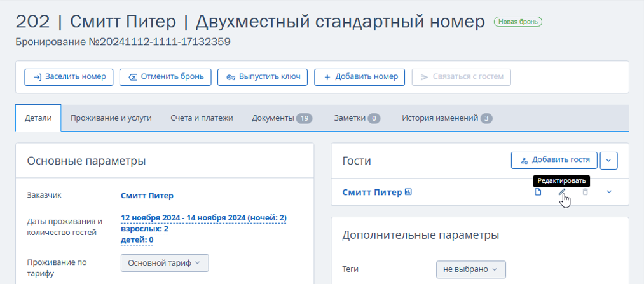Click the edit pencil icon for guest Смитт Питер
Viewport: 644px width, 284px height.
click(x=561, y=193)
